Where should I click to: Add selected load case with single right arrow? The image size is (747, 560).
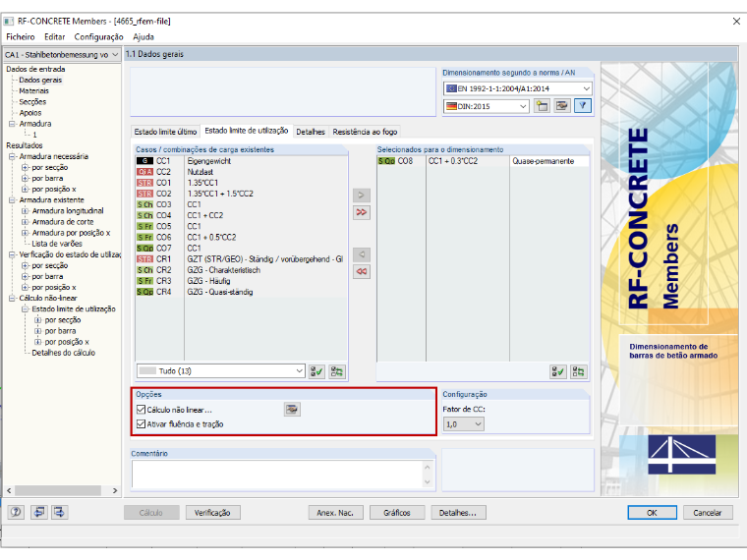point(361,195)
